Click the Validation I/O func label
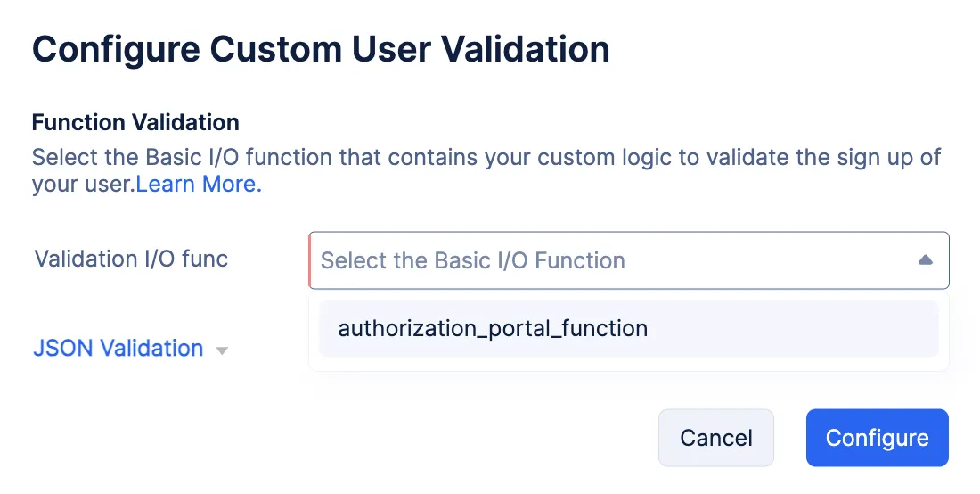 pyautogui.click(x=131, y=259)
